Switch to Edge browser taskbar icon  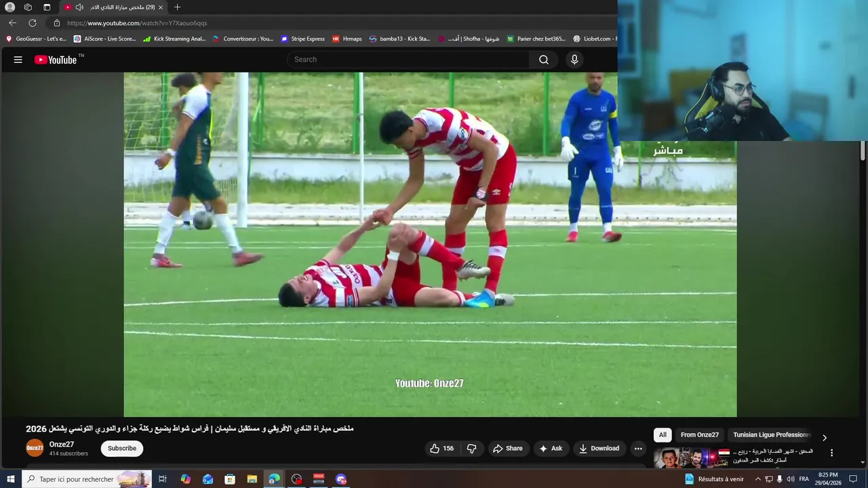pyautogui.click(x=274, y=479)
